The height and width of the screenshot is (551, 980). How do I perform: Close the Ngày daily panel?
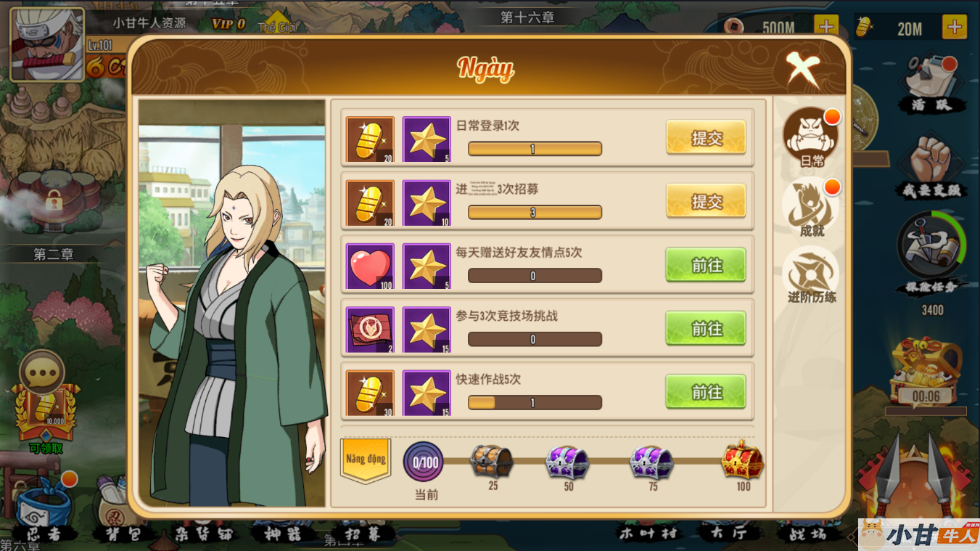click(x=803, y=70)
